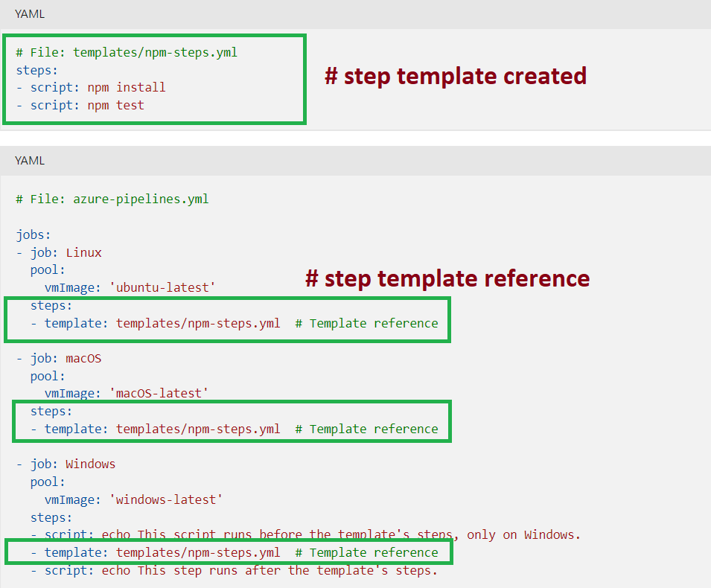The width and height of the screenshot is (711, 588).
Task: Click the 'steps:' line under the Windows job
Action: pyautogui.click(x=51, y=517)
